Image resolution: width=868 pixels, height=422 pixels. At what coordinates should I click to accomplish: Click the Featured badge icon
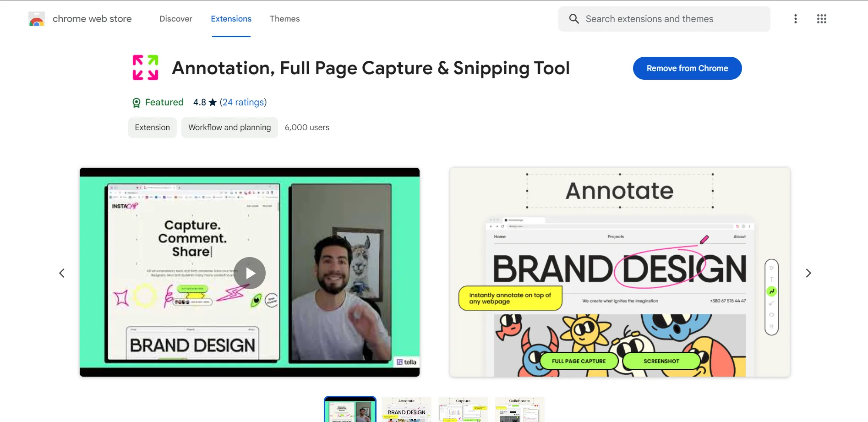(x=136, y=103)
